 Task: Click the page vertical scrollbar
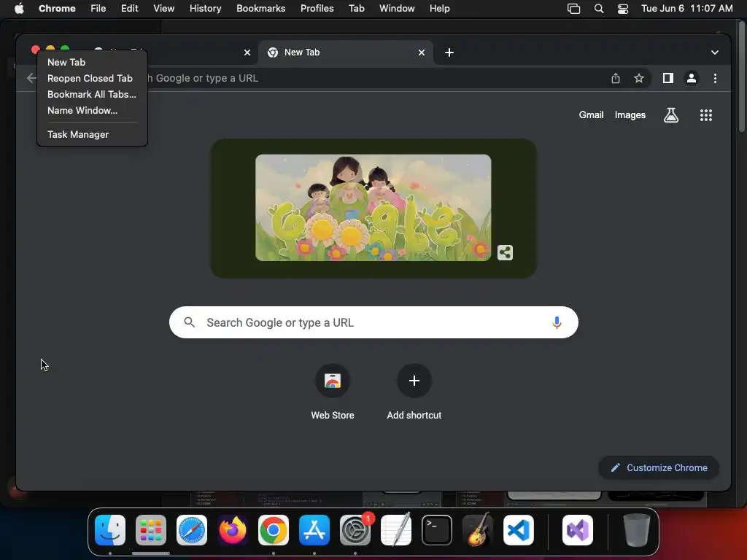pos(741,76)
